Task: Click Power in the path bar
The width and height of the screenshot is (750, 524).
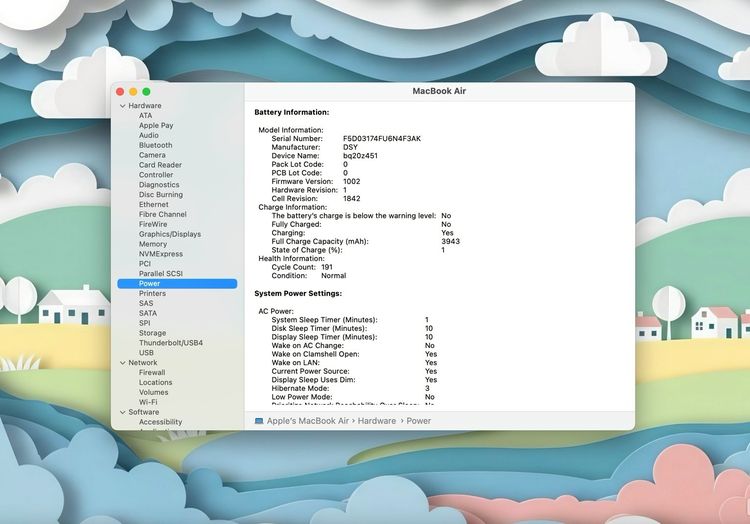Action: pos(419,421)
